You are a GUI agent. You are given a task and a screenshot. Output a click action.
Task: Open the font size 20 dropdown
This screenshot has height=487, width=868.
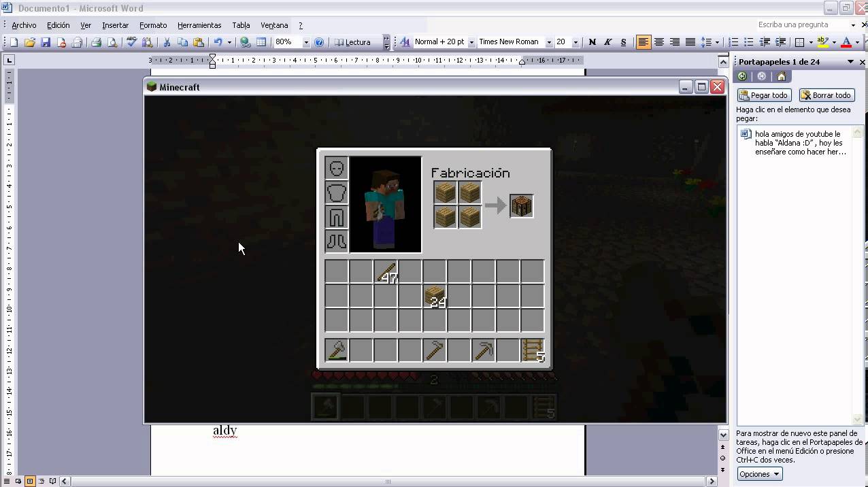[x=575, y=42]
